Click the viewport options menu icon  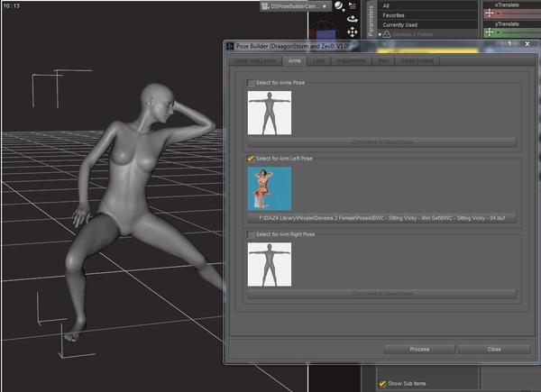[x=352, y=5]
